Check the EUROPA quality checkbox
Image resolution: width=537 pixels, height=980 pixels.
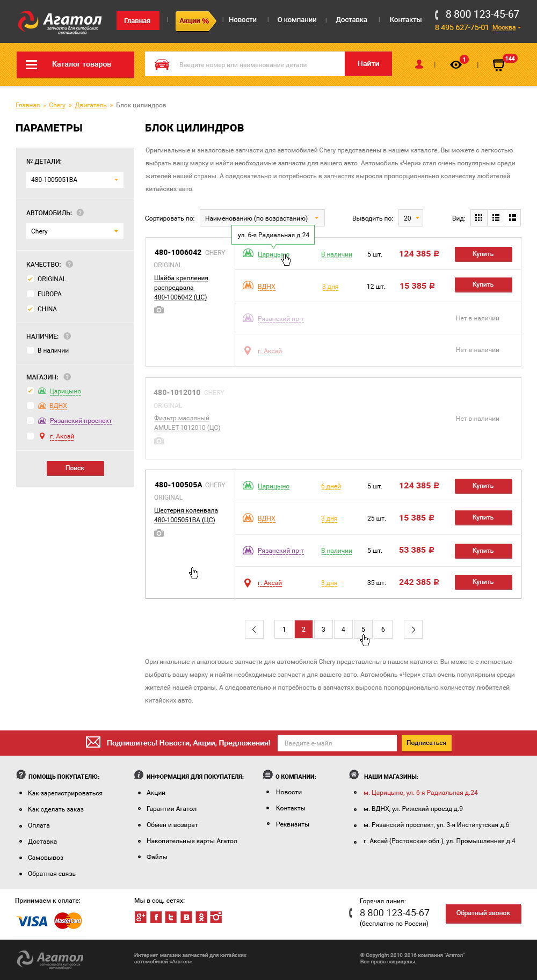pos(30,294)
